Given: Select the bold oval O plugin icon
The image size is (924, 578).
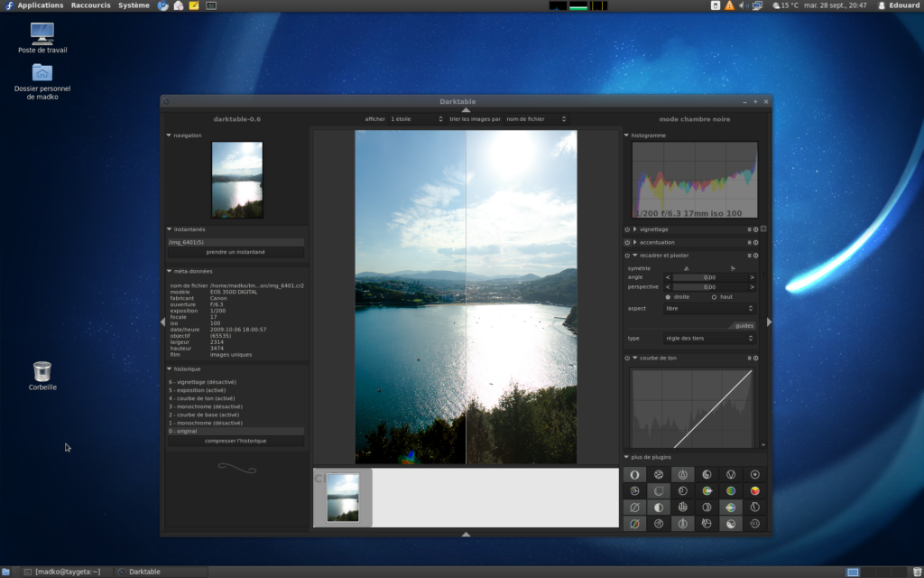Looking at the screenshot, I should tap(634, 474).
